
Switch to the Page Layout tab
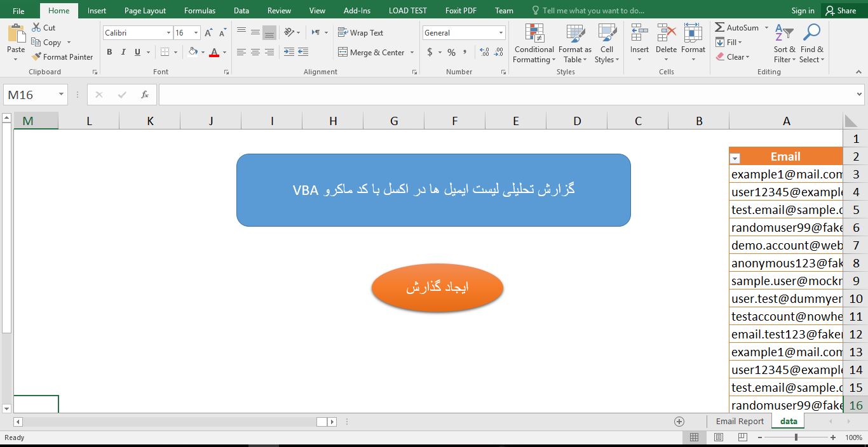[x=145, y=10]
